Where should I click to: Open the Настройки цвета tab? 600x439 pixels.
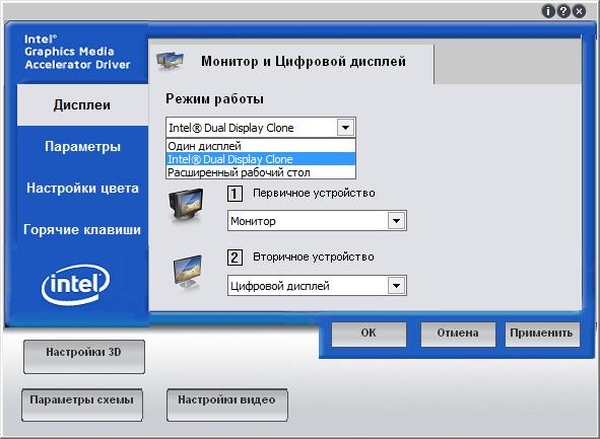82,188
